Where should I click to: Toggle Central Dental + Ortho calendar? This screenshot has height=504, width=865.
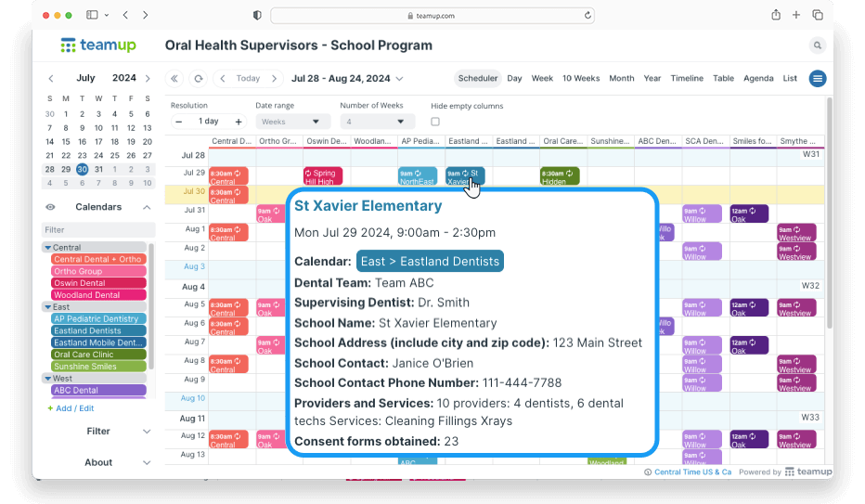point(98,259)
